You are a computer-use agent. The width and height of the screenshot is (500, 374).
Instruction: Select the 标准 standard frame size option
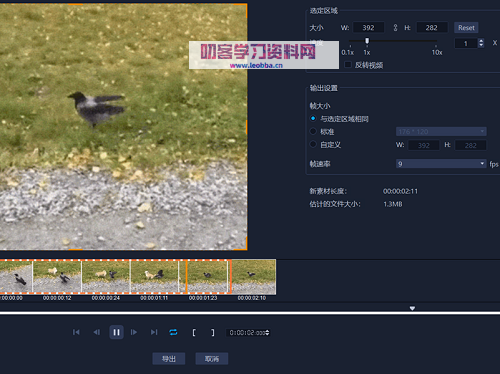[313, 131]
